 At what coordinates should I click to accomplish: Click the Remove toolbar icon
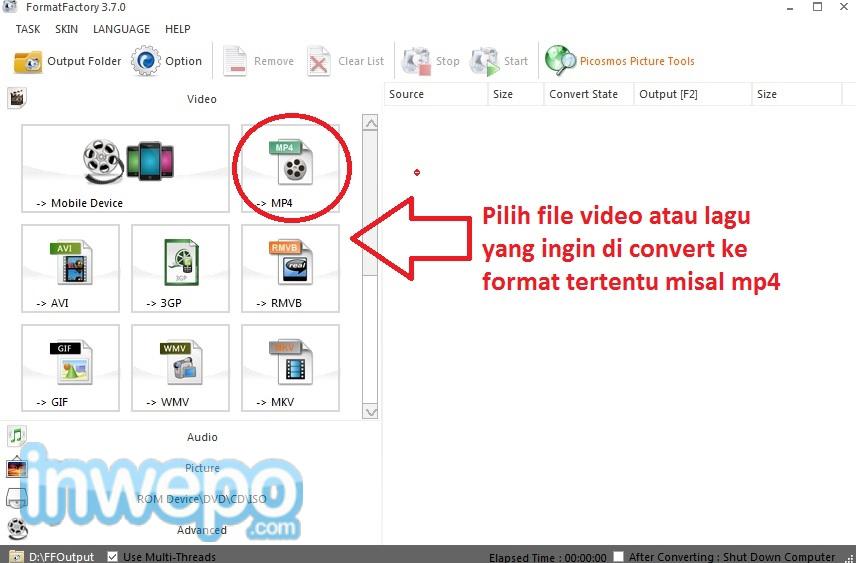tap(235, 61)
